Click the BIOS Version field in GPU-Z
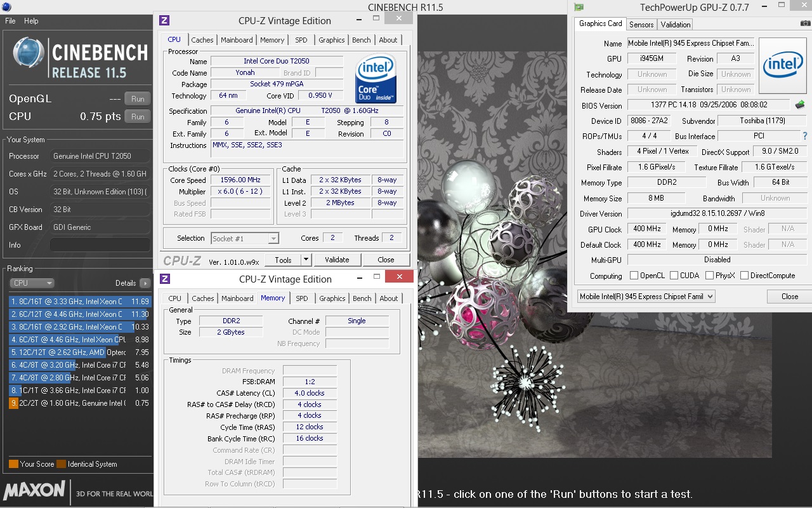The width and height of the screenshot is (812, 508). [x=709, y=105]
